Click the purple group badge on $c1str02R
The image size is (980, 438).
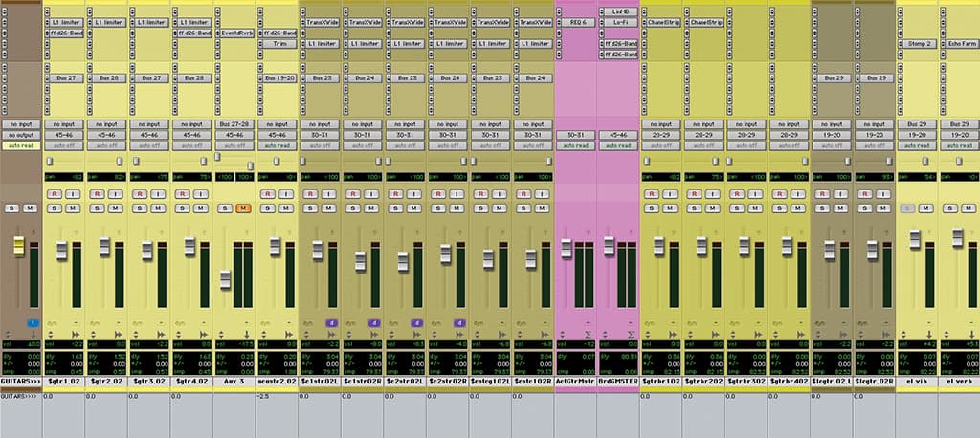pos(374,323)
